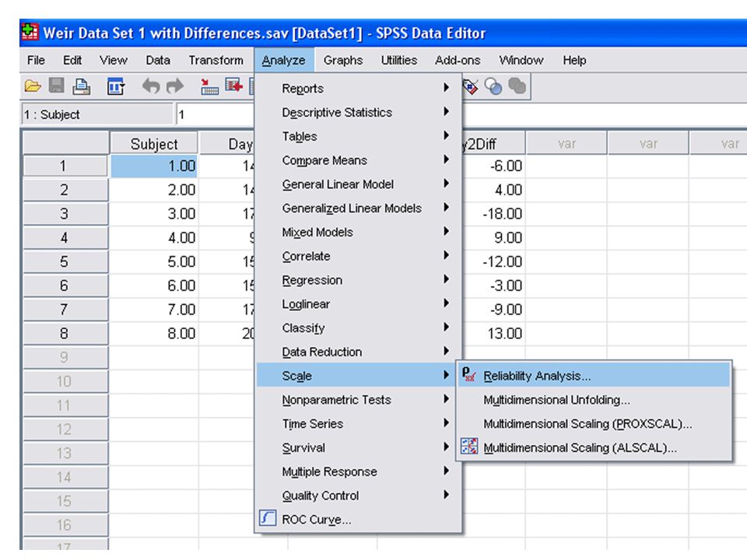The height and width of the screenshot is (560, 747).
Task: Expand the Tables submenu
Action: coord(359,136)
